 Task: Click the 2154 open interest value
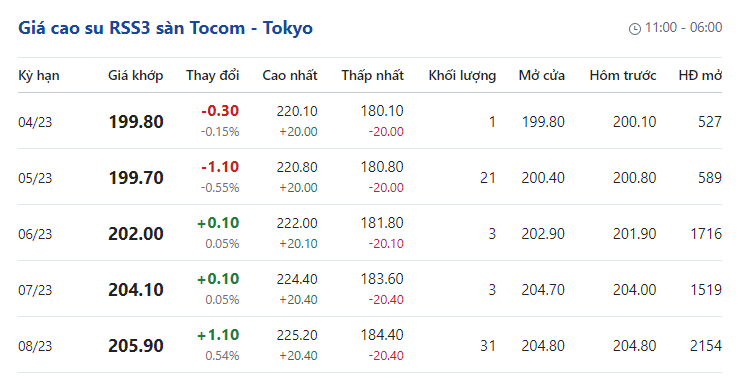click(706, 346)
